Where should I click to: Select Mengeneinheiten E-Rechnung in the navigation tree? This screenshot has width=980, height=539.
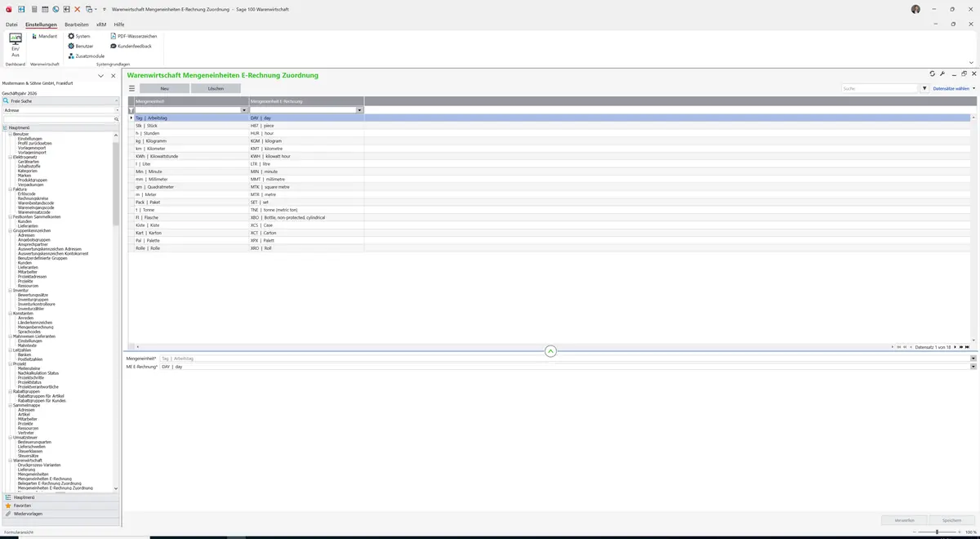click(x=44, y=479)
